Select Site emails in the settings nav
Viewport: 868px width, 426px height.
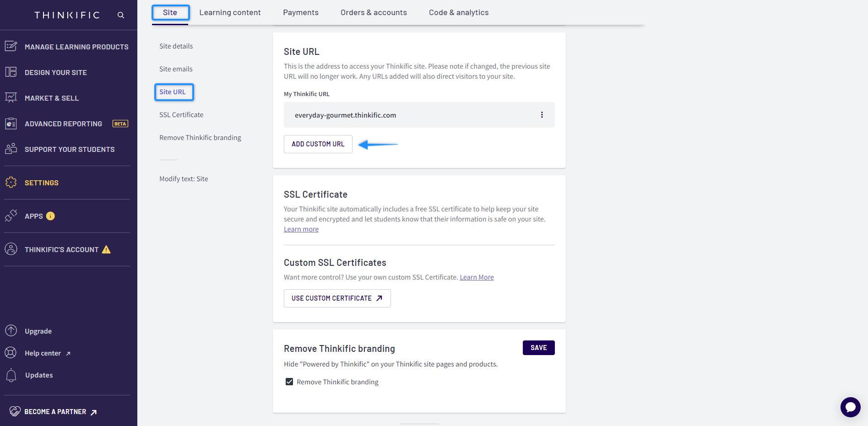(x=175, y=69)
